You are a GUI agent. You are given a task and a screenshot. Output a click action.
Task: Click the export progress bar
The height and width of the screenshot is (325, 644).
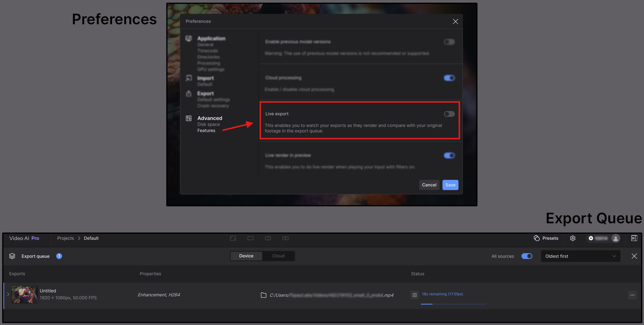click(x=453, y=304)
